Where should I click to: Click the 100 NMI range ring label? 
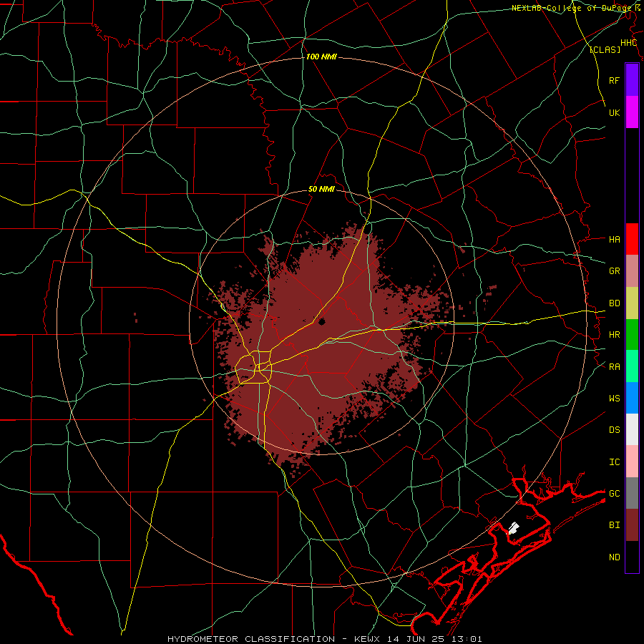point(321,57)
